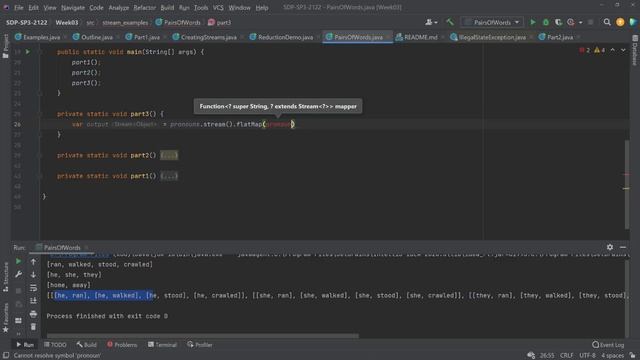Open the File menu
Screen dimensions: 640x360
[x=18, y=7]
